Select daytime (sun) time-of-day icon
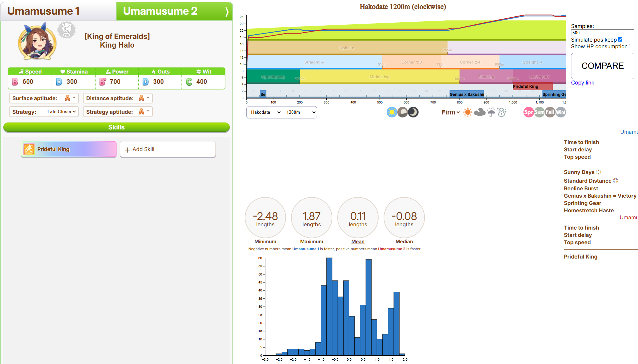The height and width of the screenshot is (364, 638). 392,112
